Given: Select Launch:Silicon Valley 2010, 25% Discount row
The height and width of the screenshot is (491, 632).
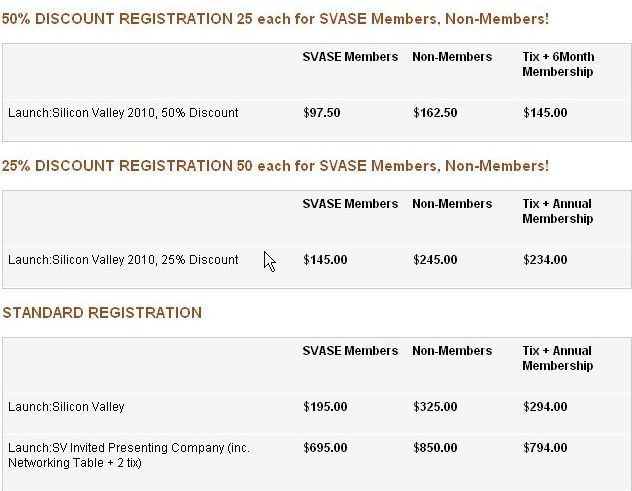Looking at the screenshot, I should [123, 260].
